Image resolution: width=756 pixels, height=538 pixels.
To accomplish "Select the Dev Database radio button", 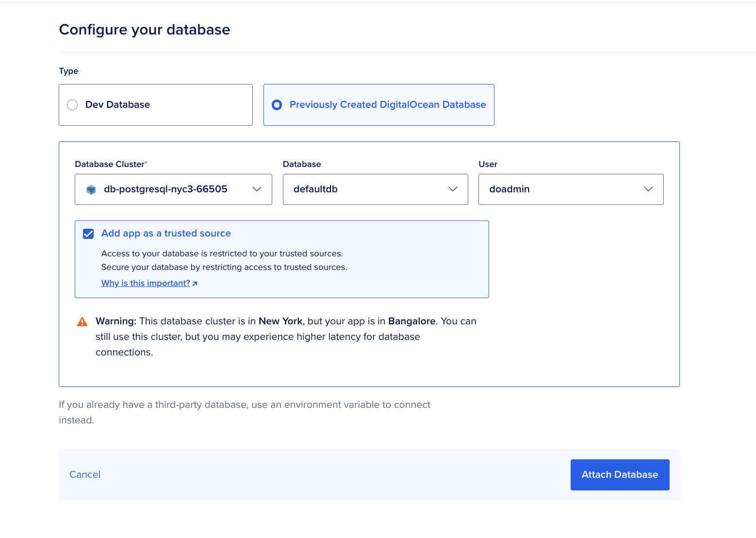I will coord(72,105).
